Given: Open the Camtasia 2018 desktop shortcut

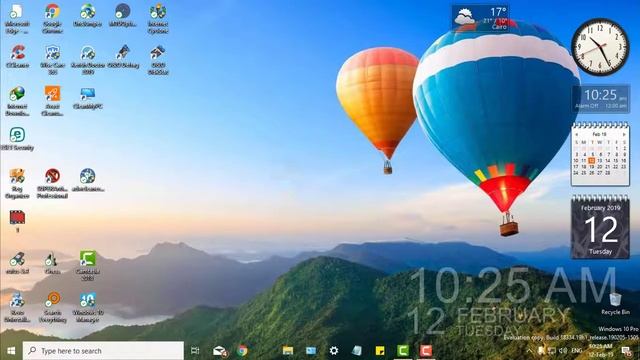Looking at the screenshot, I should click(87, 265).
